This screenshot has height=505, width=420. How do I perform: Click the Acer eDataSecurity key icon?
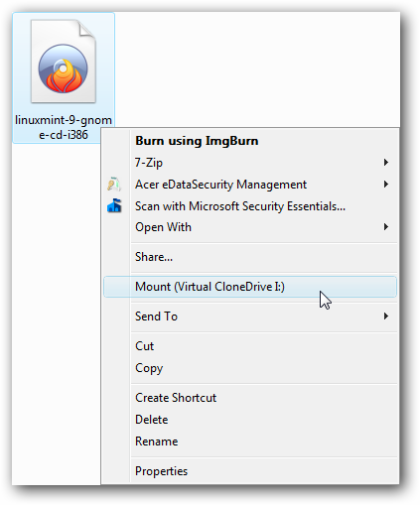[x=114, y=185]
